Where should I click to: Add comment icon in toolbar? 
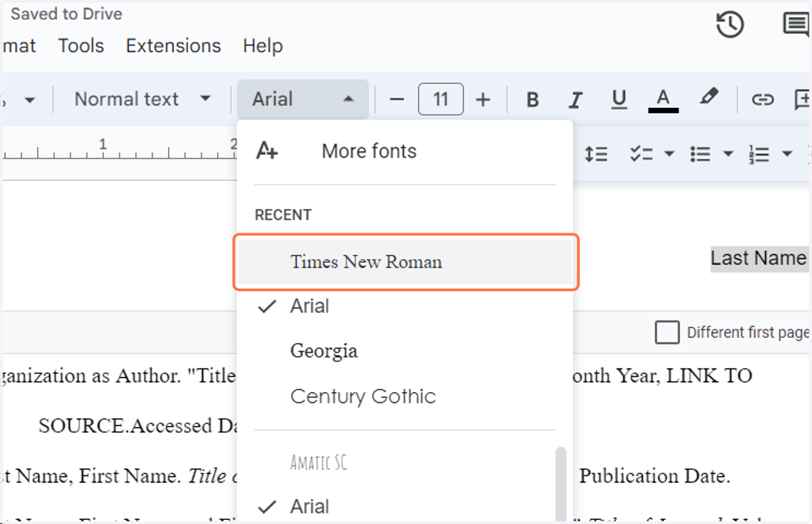[x=803, y=100]
